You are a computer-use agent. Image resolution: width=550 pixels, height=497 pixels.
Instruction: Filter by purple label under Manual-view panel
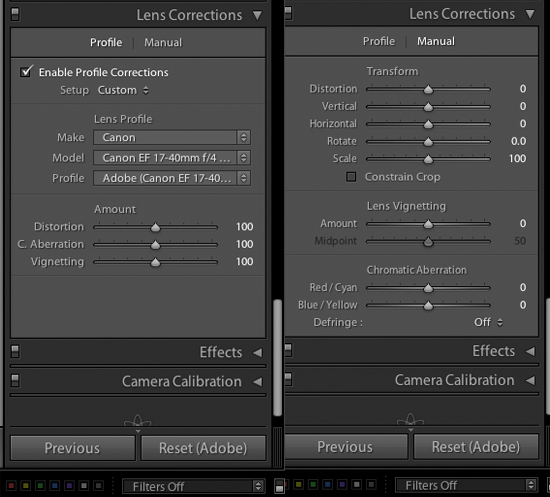[x=342, y=485]
